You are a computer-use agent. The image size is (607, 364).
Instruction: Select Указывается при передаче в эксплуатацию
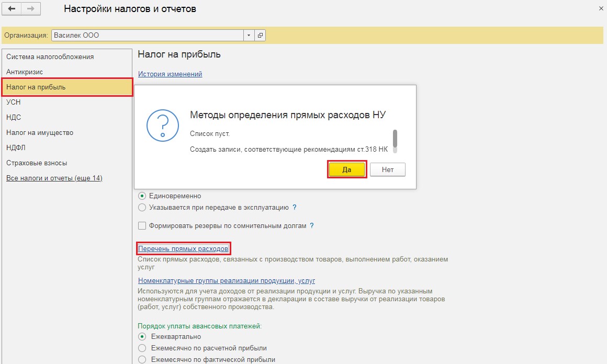click(142, 208)
